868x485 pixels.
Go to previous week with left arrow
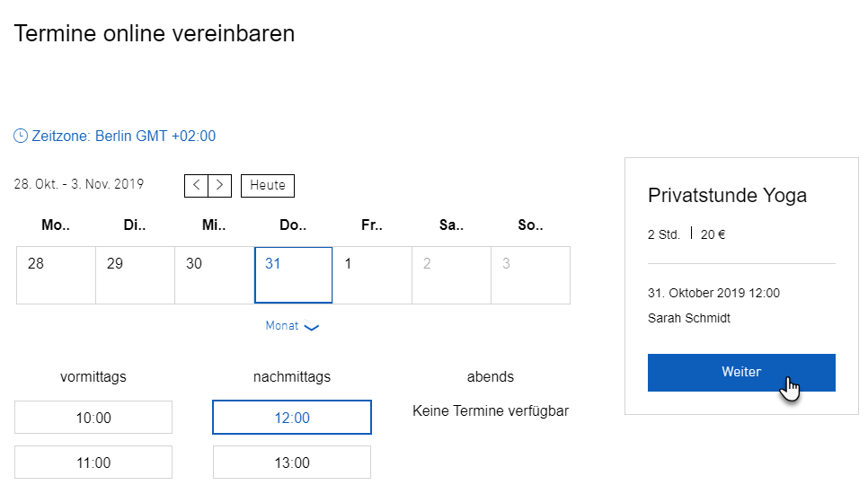(197, 185)
